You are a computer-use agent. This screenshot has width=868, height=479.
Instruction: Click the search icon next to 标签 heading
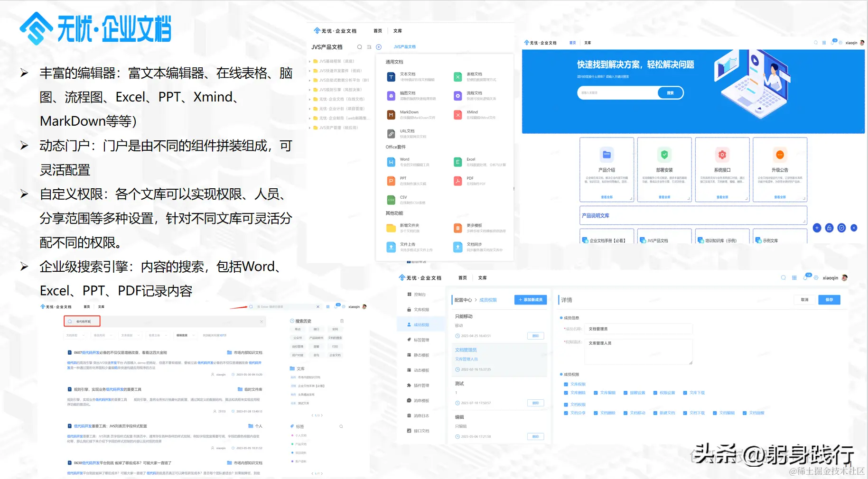click(341, 426)
